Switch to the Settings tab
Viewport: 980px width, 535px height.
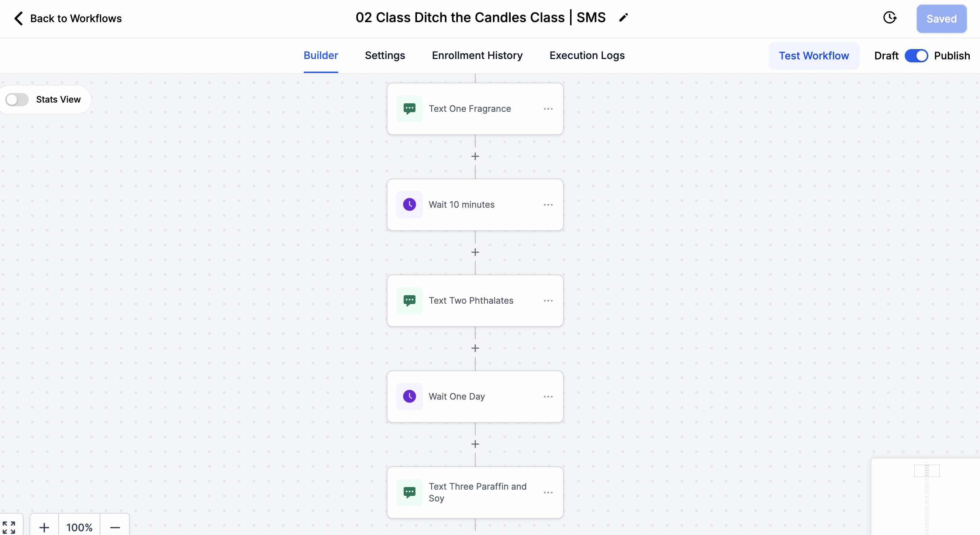[x=385, y=56]
